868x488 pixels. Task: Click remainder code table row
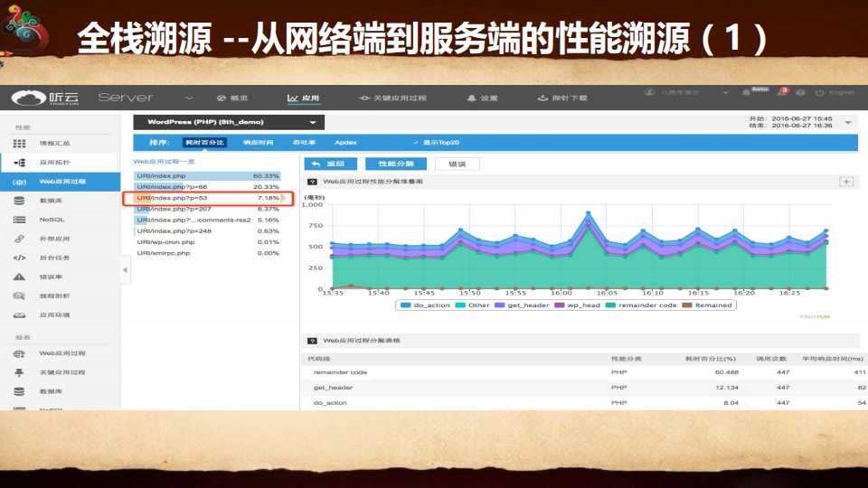[x=584, y=372]
